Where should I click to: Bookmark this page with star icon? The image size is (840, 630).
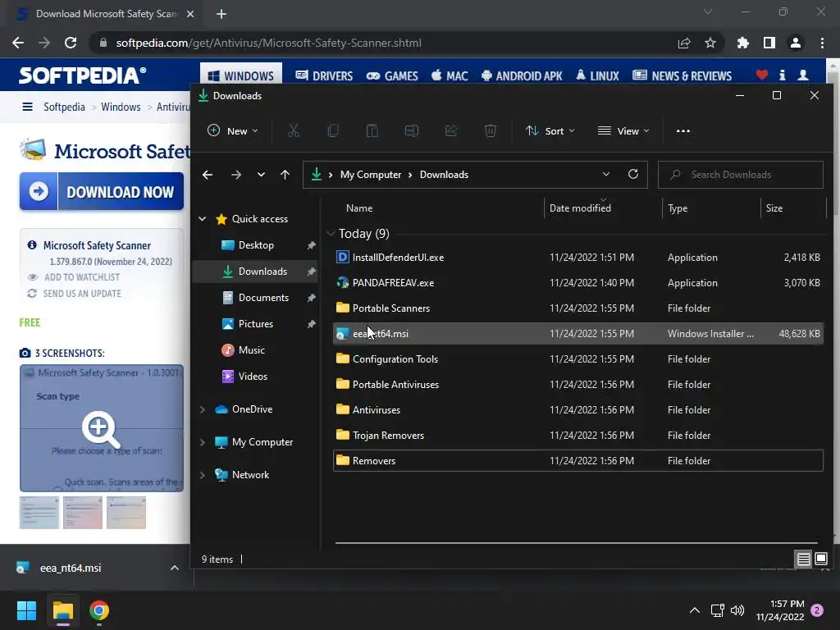pyautogui.click(x=710, y=43)
